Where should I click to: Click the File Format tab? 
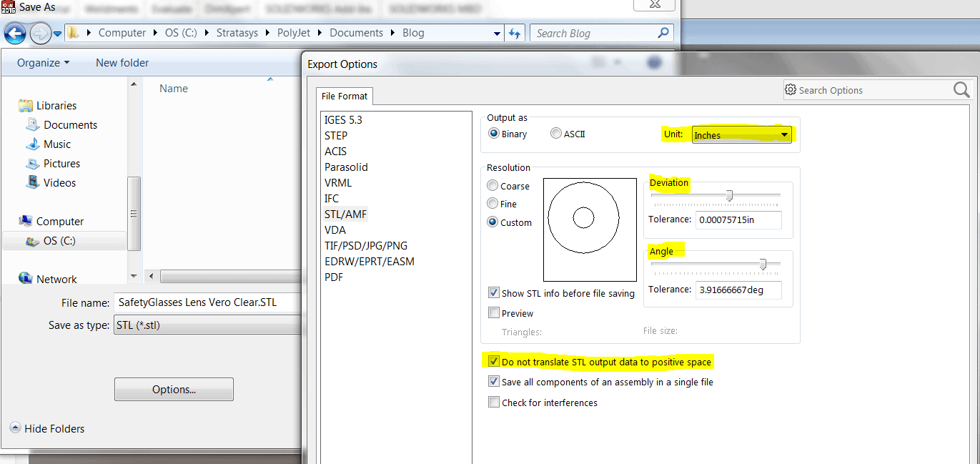[345, 96]
